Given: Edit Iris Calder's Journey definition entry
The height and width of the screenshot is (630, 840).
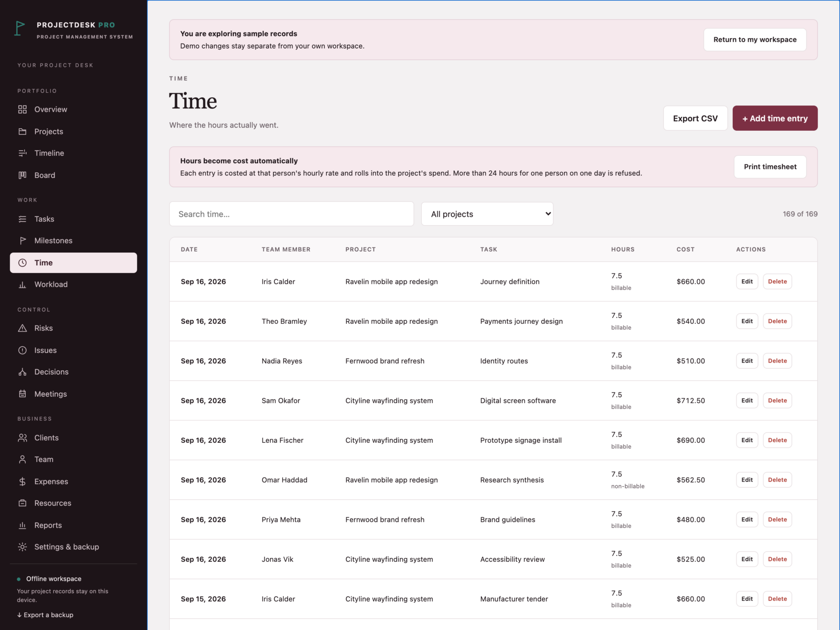Looking at the screenshot, I should click(x=747, y=281).
